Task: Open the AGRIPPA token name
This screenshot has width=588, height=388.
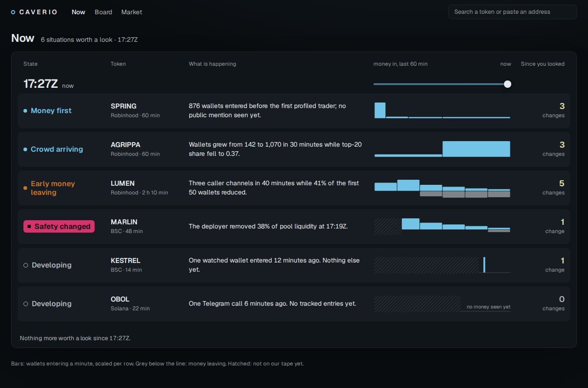Action: click(x=125, y=145)
